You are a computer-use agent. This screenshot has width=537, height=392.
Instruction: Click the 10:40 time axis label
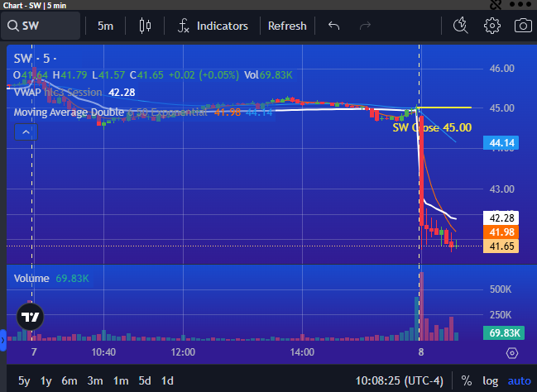click(103, 352)
